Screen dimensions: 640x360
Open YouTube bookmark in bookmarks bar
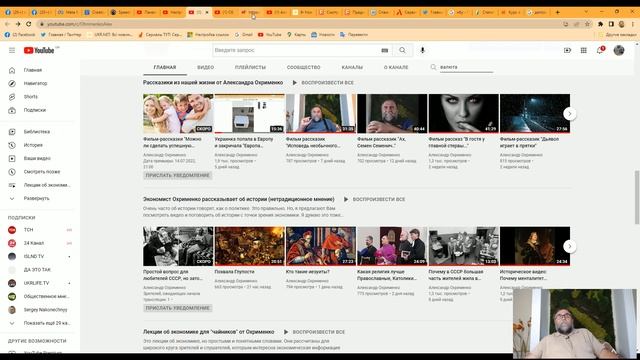270,35
